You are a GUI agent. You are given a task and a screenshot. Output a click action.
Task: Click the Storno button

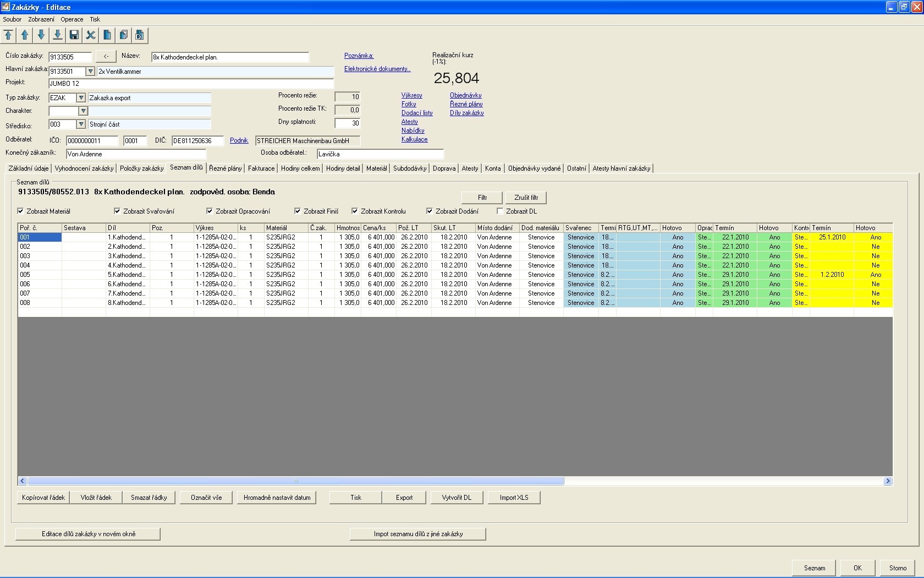point(898,568)
